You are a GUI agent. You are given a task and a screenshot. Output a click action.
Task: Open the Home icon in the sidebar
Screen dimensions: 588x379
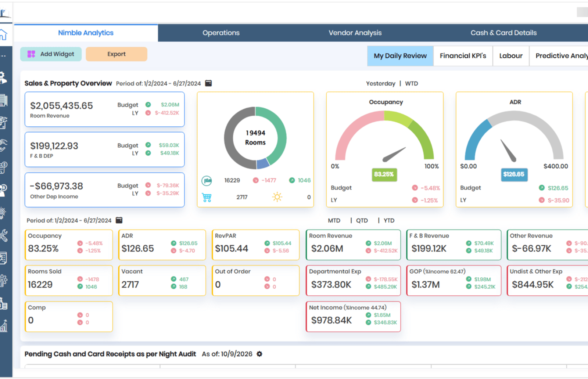point(3,35)
